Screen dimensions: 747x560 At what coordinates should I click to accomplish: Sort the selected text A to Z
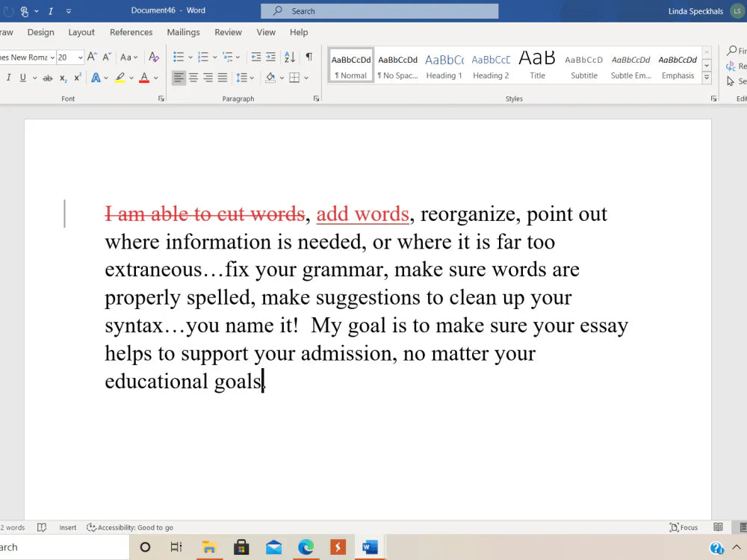pos(290,57)
